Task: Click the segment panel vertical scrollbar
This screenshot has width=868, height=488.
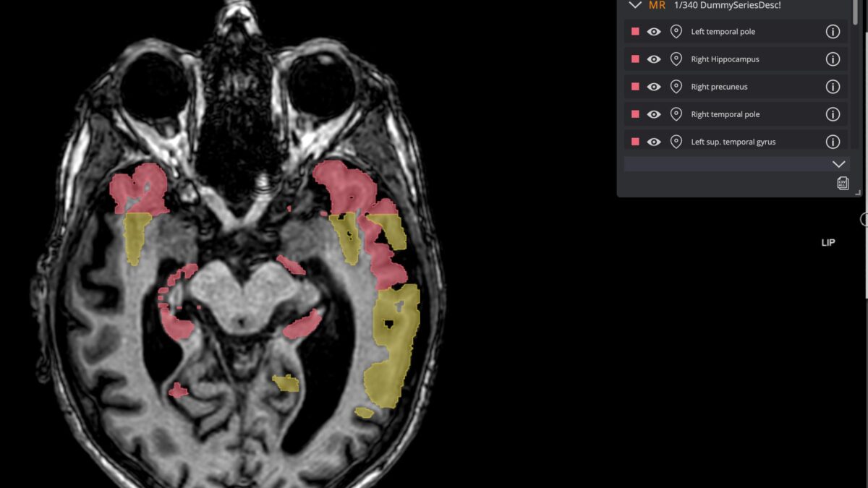Action: (856, 12)
